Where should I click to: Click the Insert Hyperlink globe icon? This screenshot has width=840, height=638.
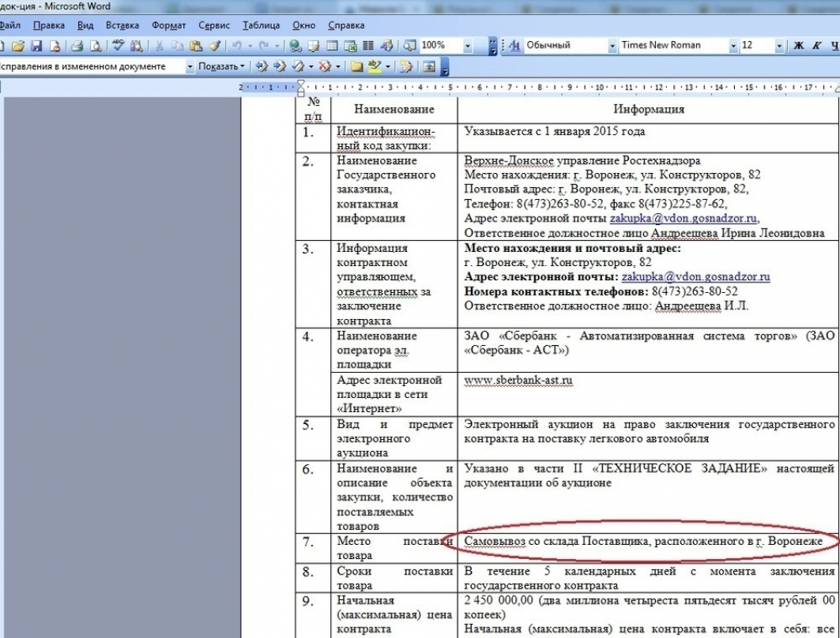click(x=296, y=46)
